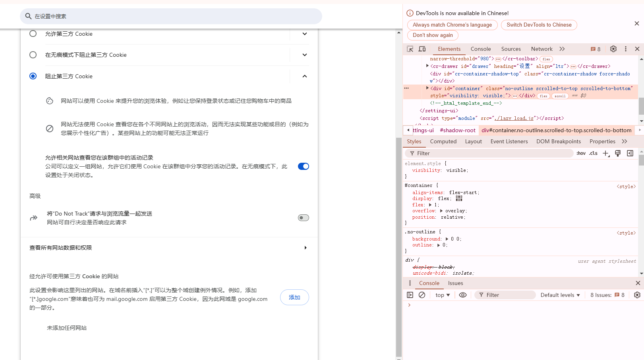The image size is (644, 360).
Task: Click the 8 issues badge in toolbar
Action: point(596,49)
